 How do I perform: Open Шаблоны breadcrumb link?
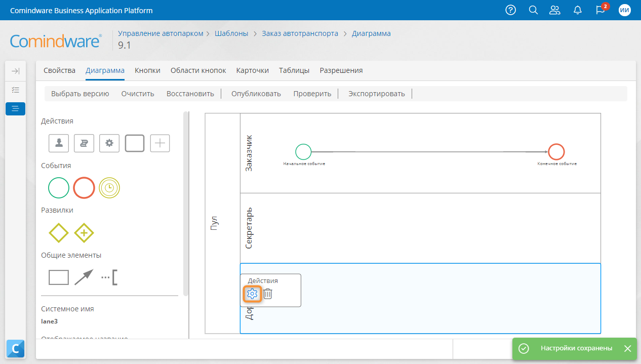(x=231, y=33)
